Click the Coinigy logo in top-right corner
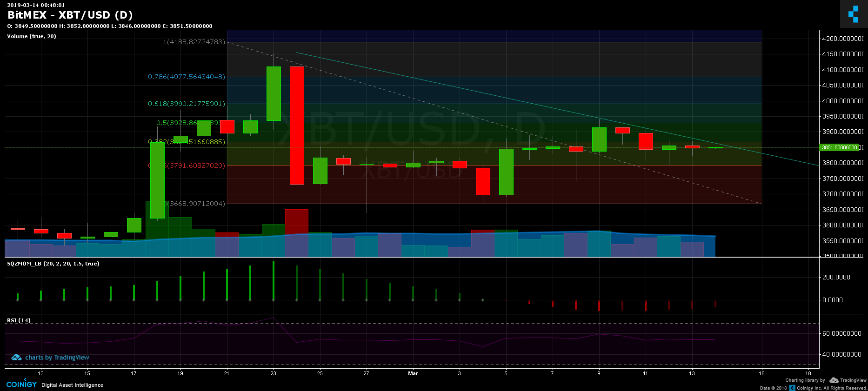Viewport: 868px width, 391px height. pyautogui.click(x=853, y=14)
